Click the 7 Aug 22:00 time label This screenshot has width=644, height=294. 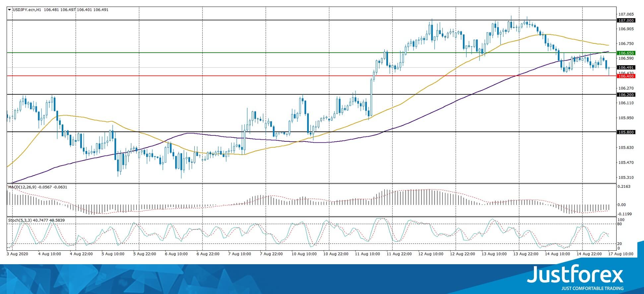[x=271, y=254]
